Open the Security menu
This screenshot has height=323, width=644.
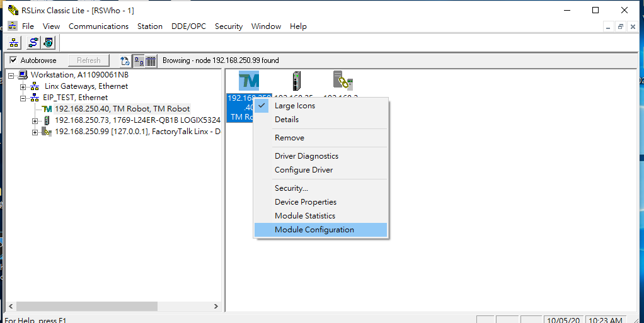click(229, 26)
